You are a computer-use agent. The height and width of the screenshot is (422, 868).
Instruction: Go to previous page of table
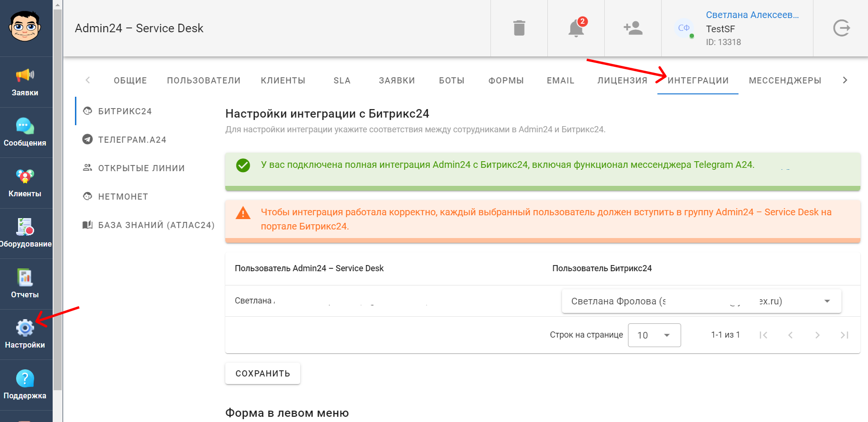click(x=790, y=335)
